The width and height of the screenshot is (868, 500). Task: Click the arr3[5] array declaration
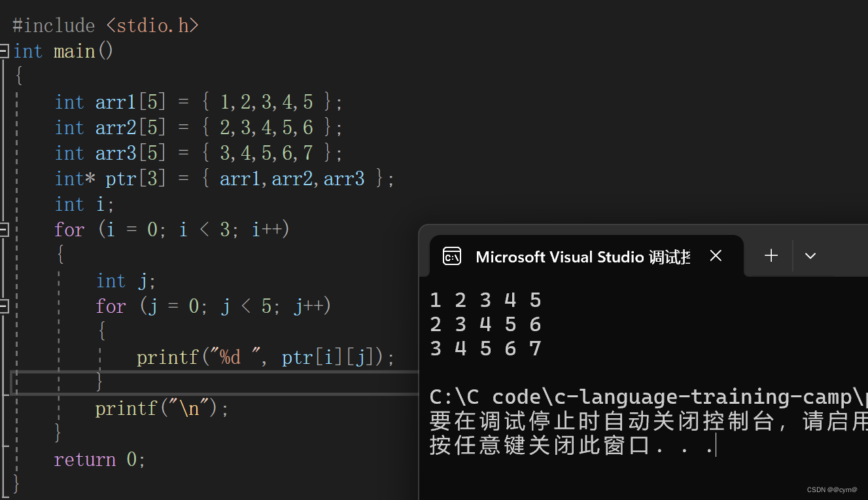(199, 153)
